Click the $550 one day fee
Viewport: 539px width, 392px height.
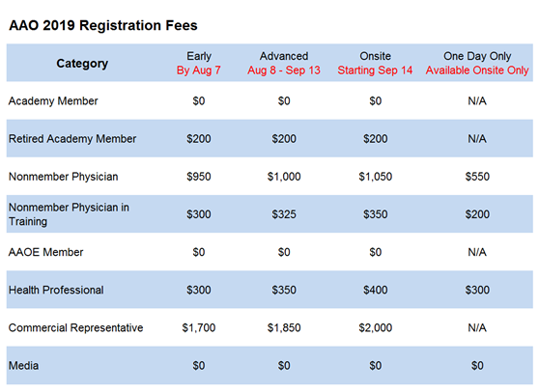coord(477,177)
